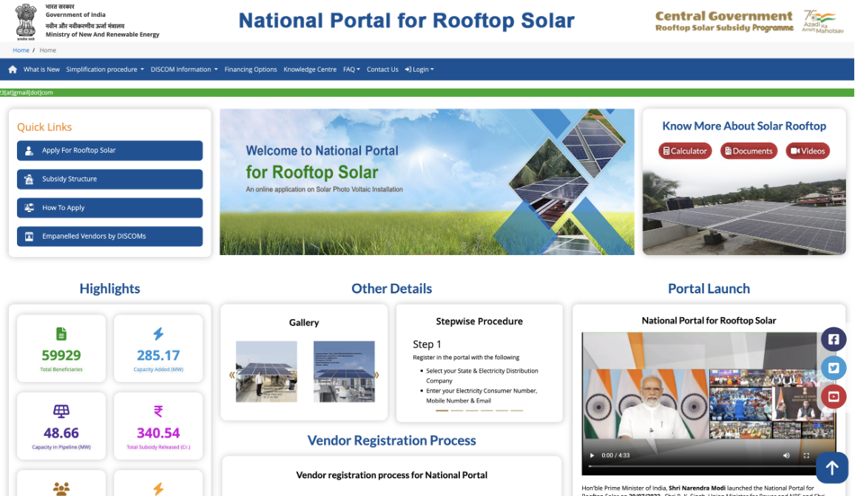855x504 pixels.
Task: Expand the FAQ dropdown menu
Action: point(351,69)
